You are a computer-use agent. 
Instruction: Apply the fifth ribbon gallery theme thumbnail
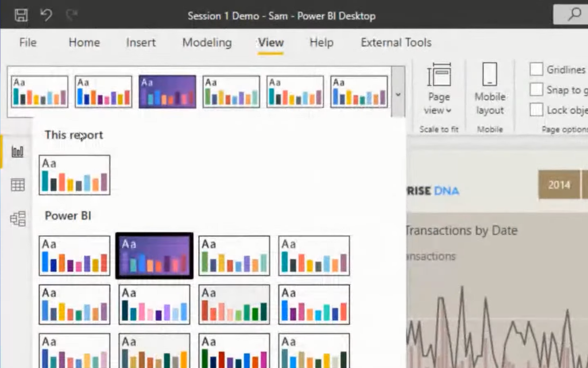(x=295, y=92)
